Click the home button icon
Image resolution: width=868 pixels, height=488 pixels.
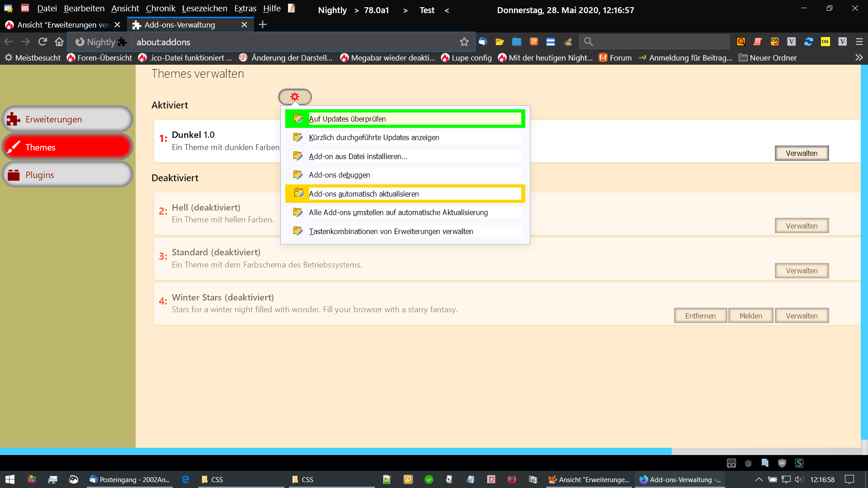[59, 42]
